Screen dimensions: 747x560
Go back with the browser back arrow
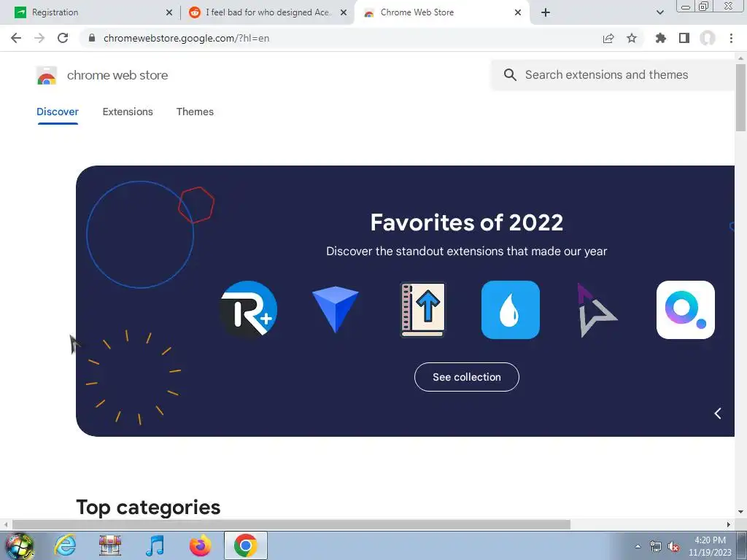click(16, 38)
